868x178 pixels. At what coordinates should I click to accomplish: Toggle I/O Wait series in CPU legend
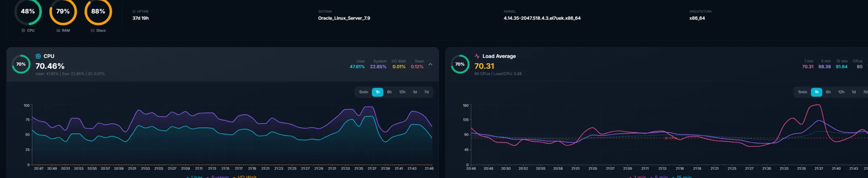coord(245,177)
